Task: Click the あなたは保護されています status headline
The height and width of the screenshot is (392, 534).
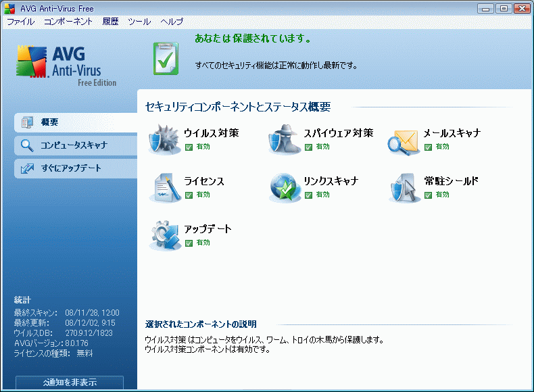Action: [x=252, y=39]
